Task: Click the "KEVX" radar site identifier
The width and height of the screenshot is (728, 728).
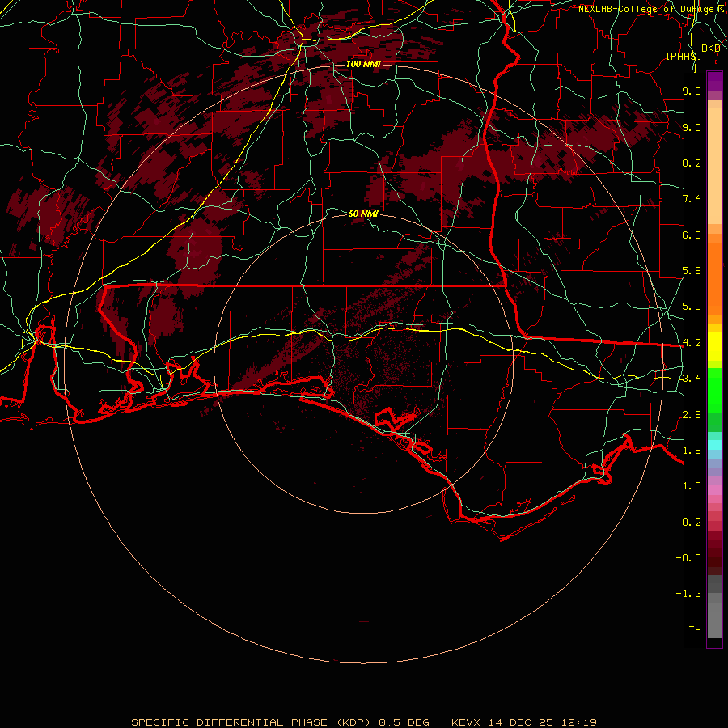Action: 467,722
